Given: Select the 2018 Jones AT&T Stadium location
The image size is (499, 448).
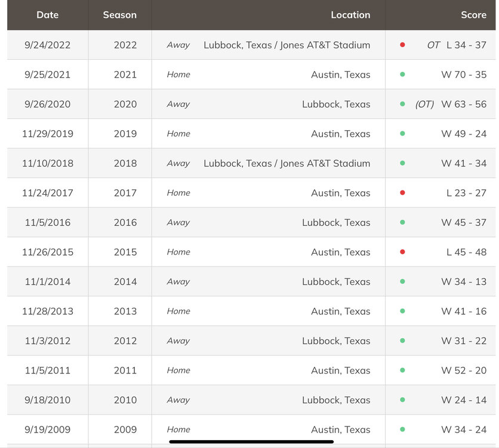Looking at the screenshot, I should (x=287, y=163).
